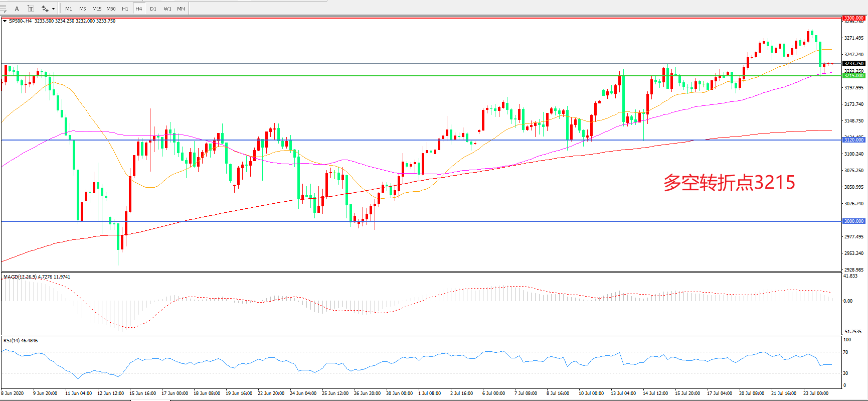Select the Fibonacci retracement tool

[4, 9]
